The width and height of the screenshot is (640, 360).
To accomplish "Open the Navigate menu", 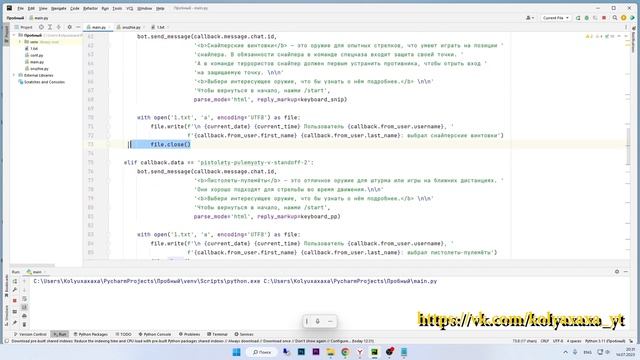I will coord(58,8).
